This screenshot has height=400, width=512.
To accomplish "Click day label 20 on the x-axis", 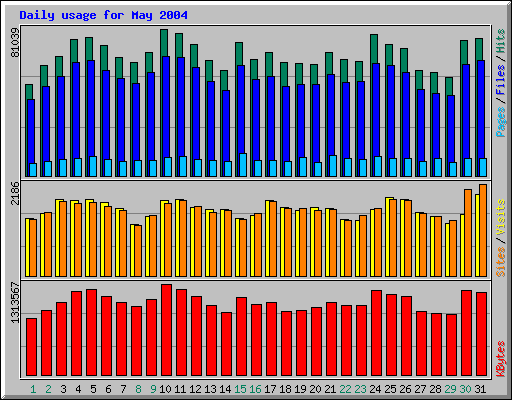I will (315, 389).
